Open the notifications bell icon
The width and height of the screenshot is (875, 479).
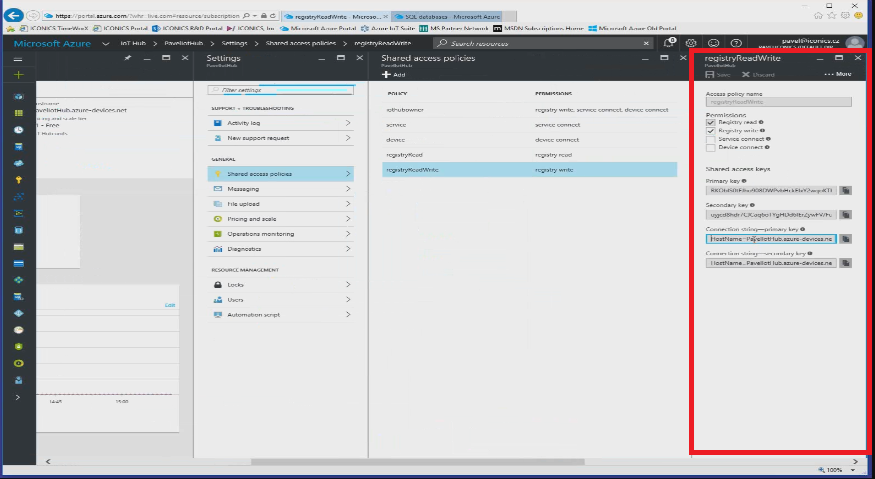click(669, 43)
